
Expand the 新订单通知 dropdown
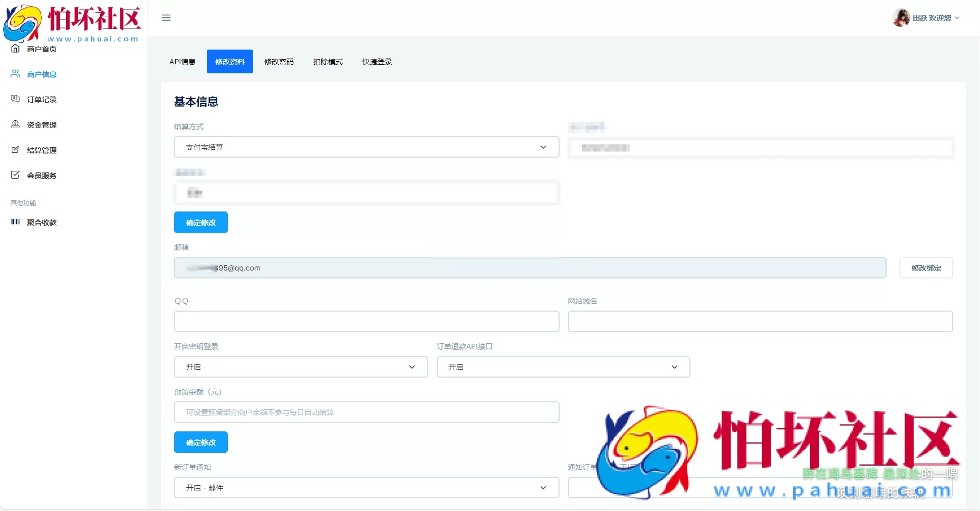366,488
